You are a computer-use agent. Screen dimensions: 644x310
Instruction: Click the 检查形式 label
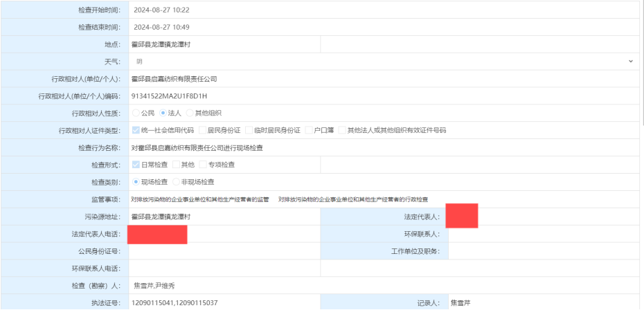click(x=105, y=165)
